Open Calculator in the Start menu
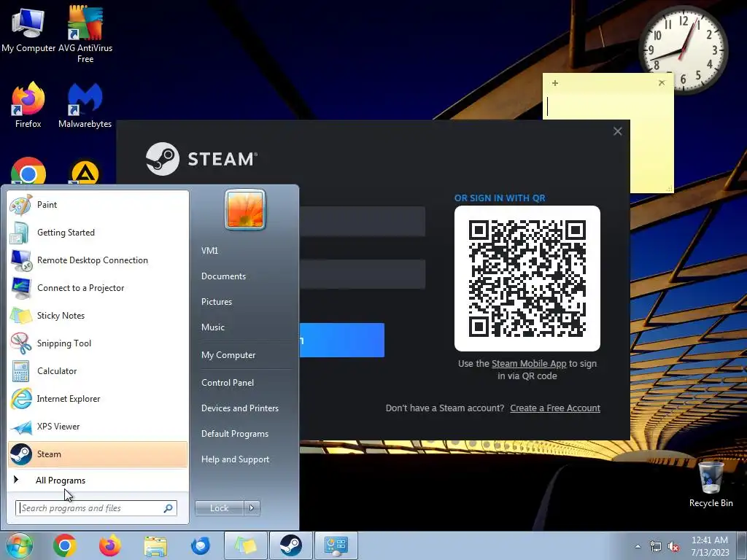747x560 pixels. click(x=98, y=371)
